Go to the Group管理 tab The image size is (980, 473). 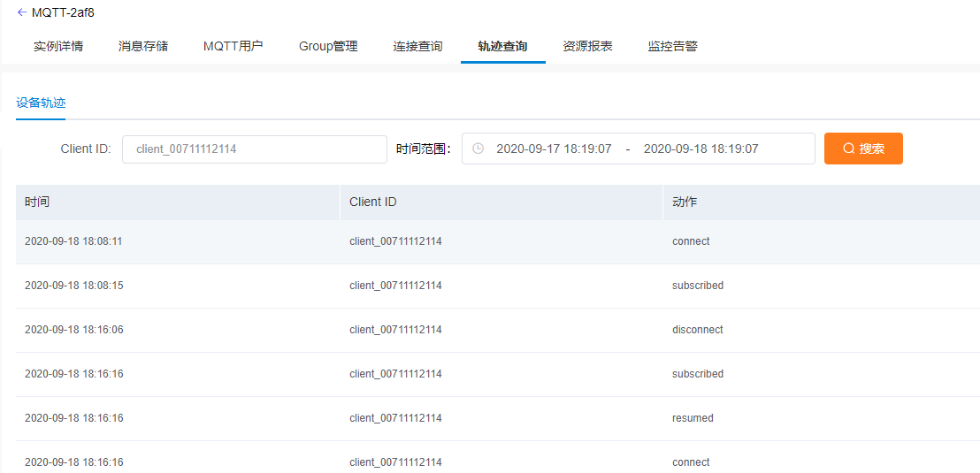[x=328, y=46]
